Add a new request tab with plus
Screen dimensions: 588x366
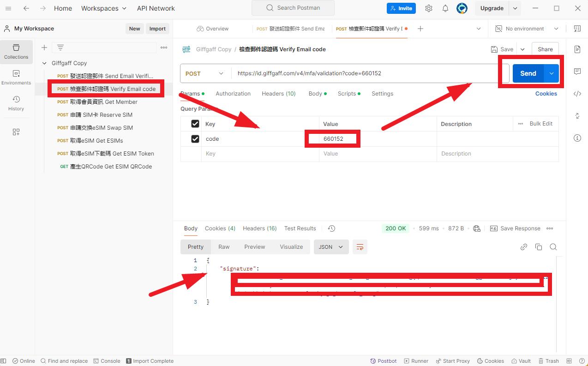click(420, 29)
